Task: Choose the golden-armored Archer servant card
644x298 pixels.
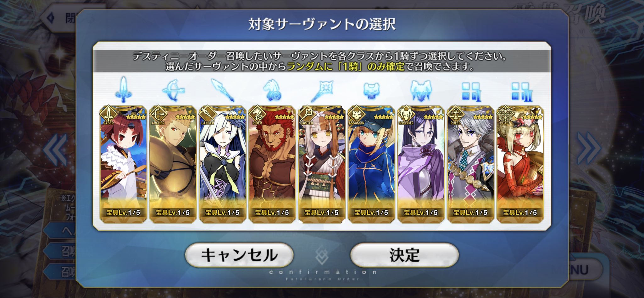Action: click(173, 164)
